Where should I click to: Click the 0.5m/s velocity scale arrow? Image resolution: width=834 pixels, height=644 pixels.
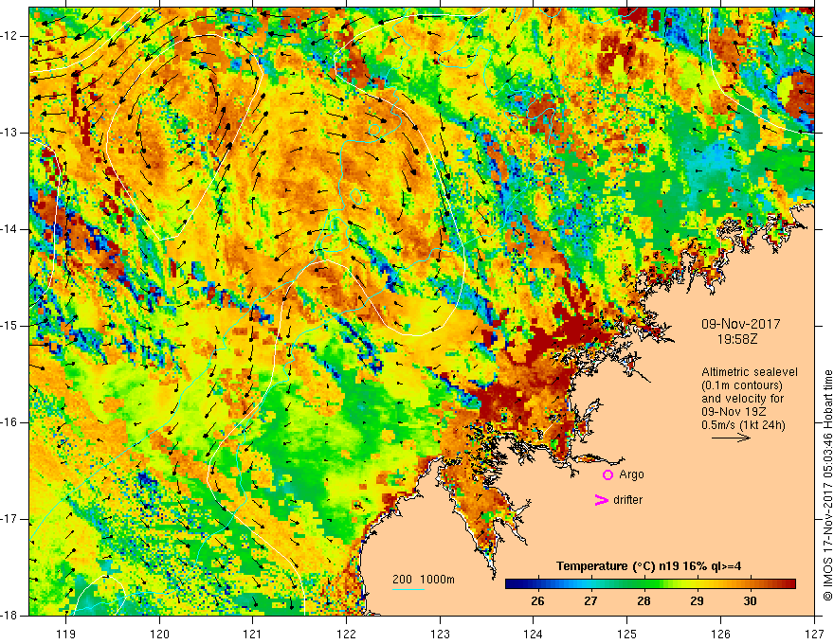pyautogui.click(x=731, y=438)
